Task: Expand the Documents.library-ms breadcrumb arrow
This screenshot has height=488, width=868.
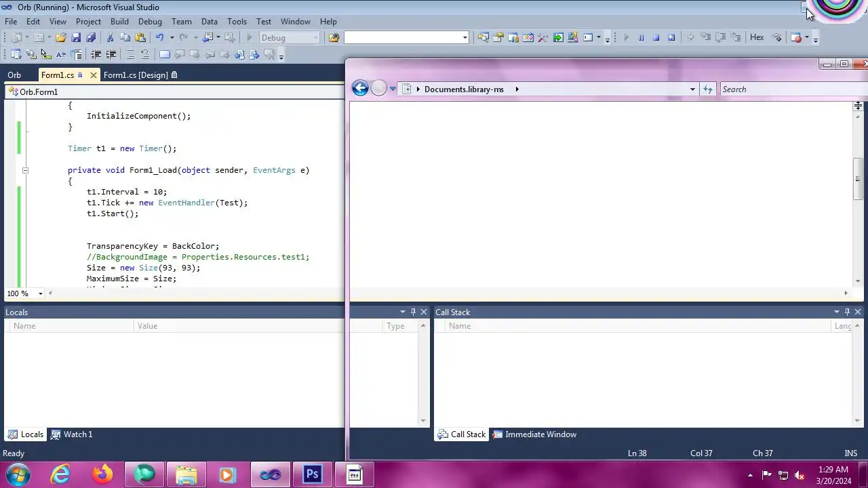Action: 517,89
